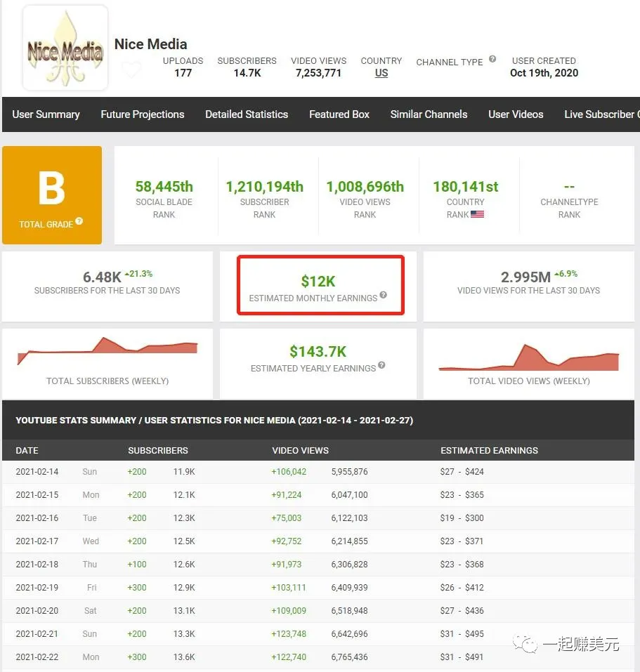This screenshot has height=672, width=640.
Task: Click the $31 - $491 earnings cell
Action: tap(462, 657)
